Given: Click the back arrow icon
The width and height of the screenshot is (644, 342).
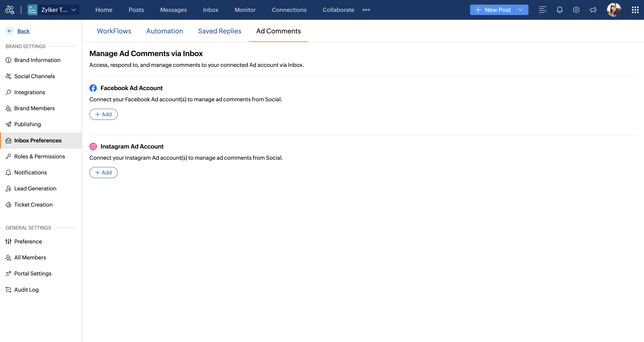Looking at the screenshot, I should click(x=10, y=31).
